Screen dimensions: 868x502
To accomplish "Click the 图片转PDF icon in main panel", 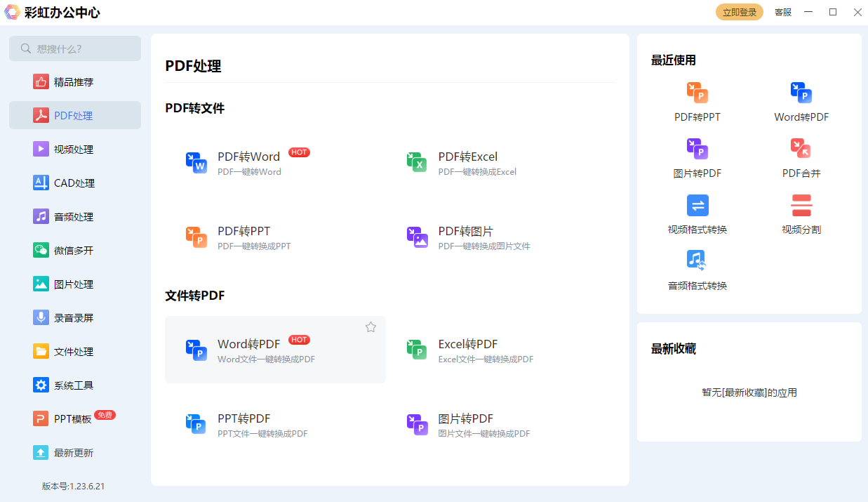I will 418,424.
